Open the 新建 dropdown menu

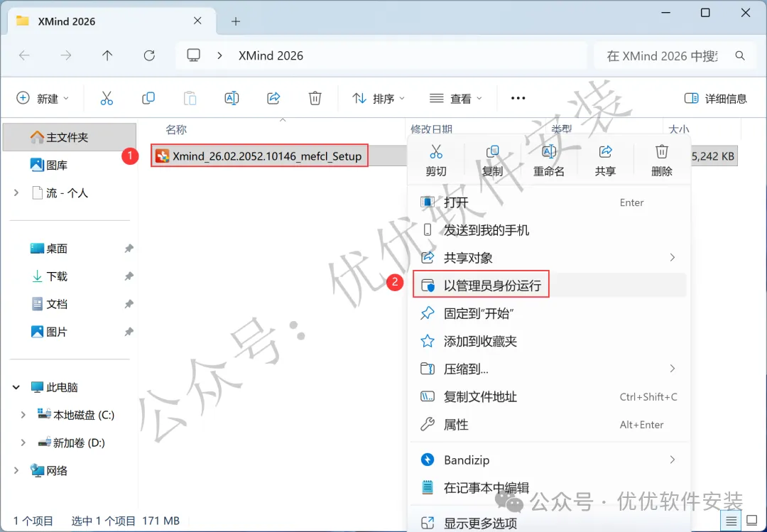tap(43, 98)
